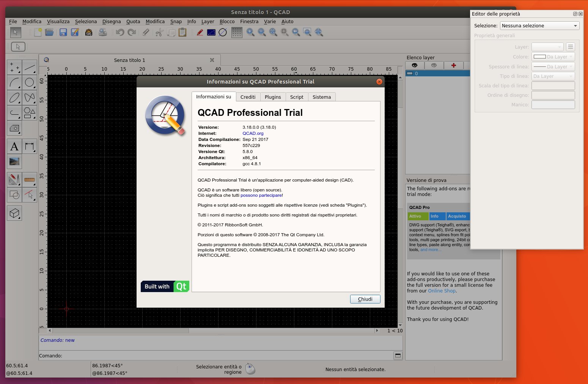588x384 pixels.
Task: Undo the last action
Action: 120,32
